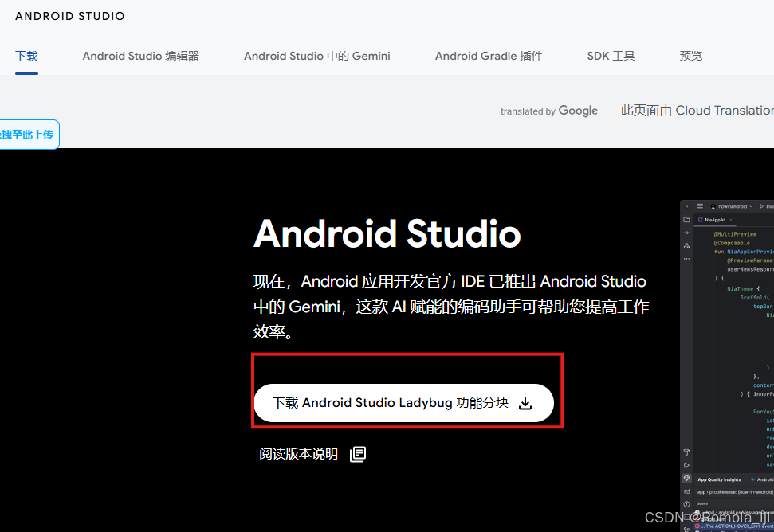Select the ACTION_HOVER_EXIT issue row

(735, 526)
